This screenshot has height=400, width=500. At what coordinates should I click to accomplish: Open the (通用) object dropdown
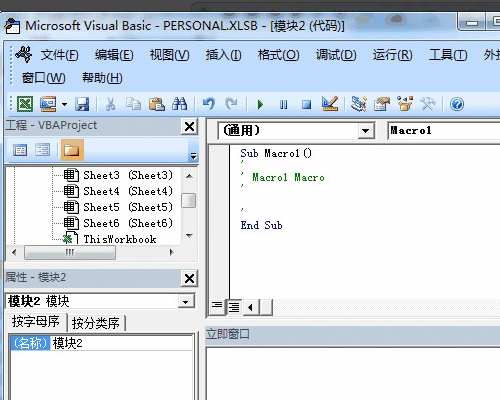click(366, 131)
